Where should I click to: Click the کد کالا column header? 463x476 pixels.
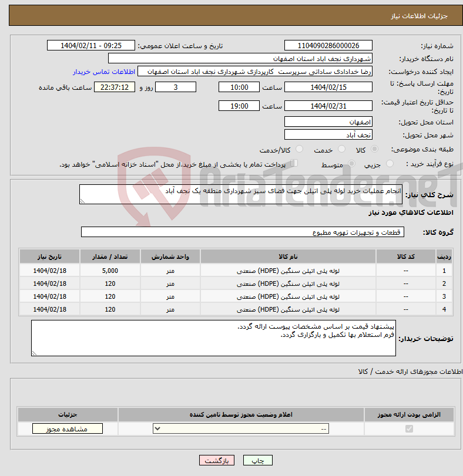(405, 257)
